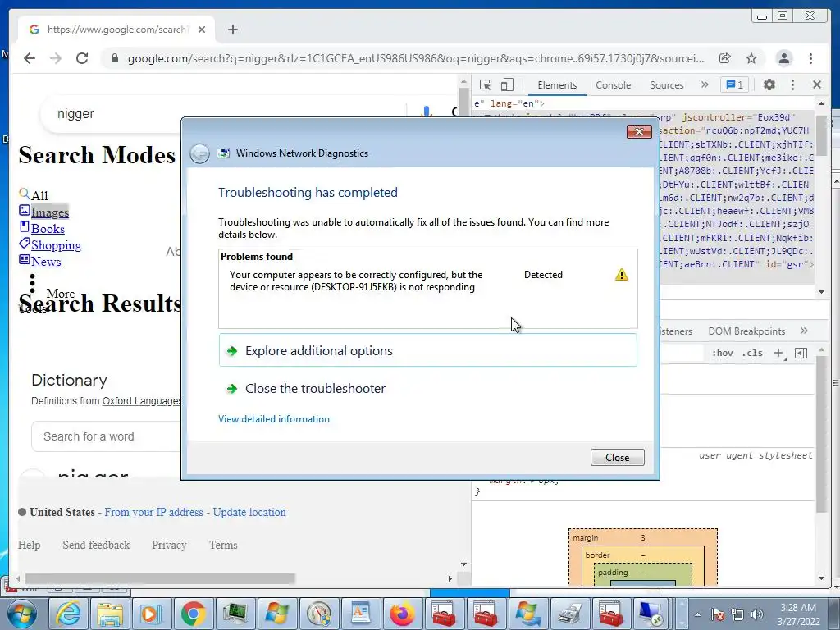Click the Update location link

(x=249, y=512)
